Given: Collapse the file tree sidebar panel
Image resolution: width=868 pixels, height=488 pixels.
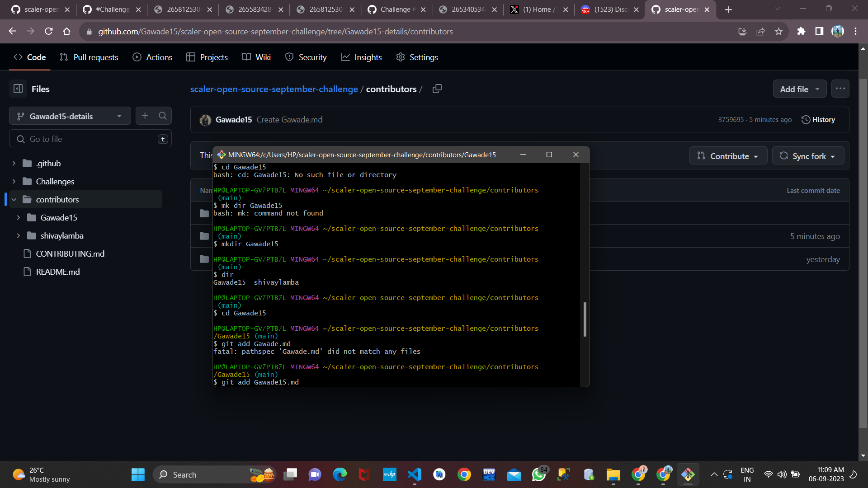Looking at the screenshot, I should (18, 89).
